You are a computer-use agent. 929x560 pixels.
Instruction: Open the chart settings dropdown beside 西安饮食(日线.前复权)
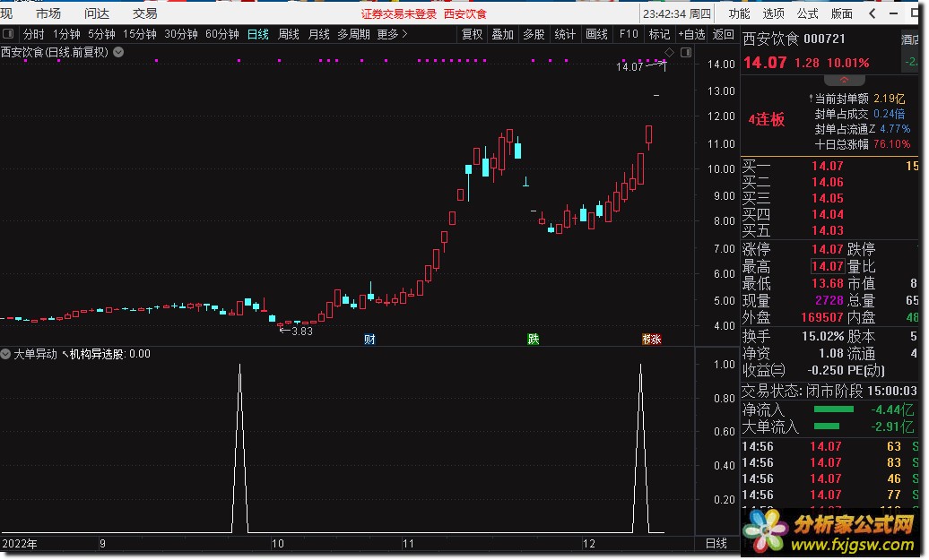coord(118,52)
